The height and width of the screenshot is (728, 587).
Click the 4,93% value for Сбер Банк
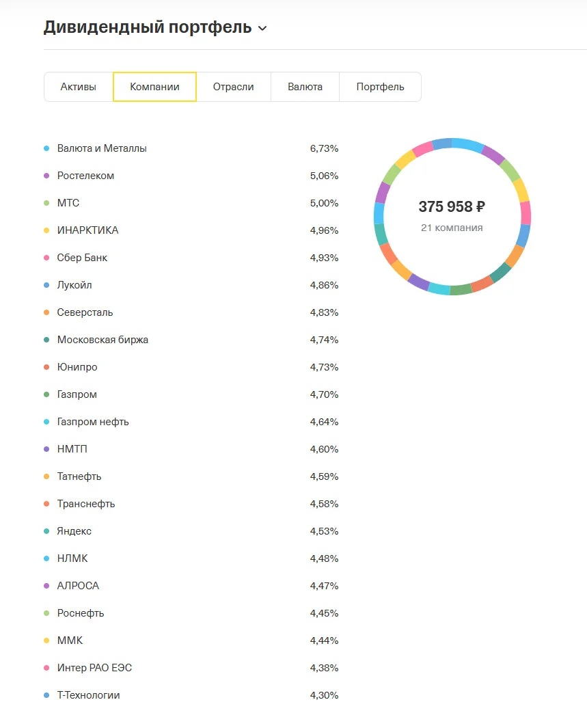coord(325,258)
